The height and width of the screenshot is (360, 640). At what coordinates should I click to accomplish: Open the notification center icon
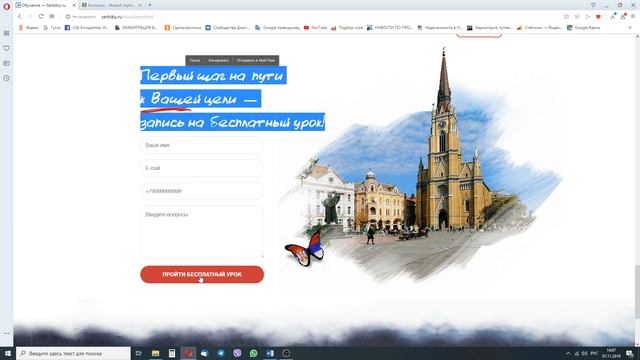630,353
